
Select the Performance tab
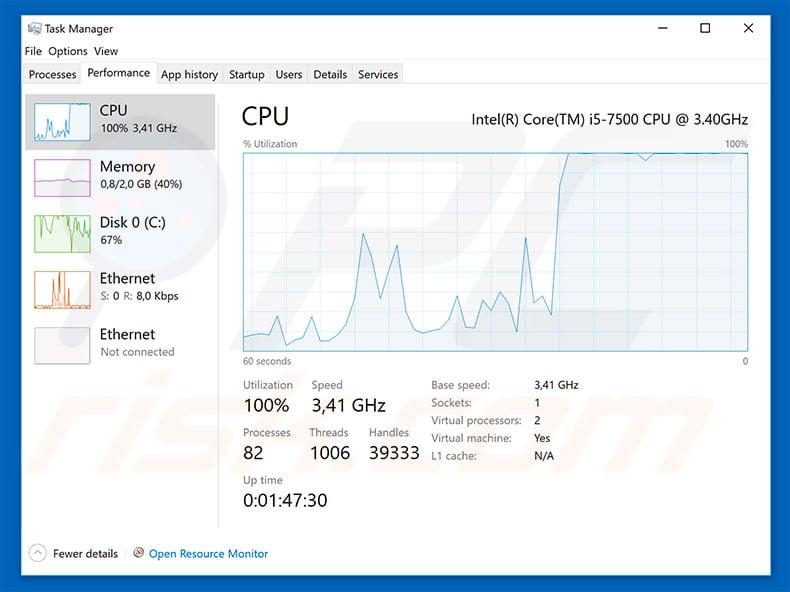118,73
